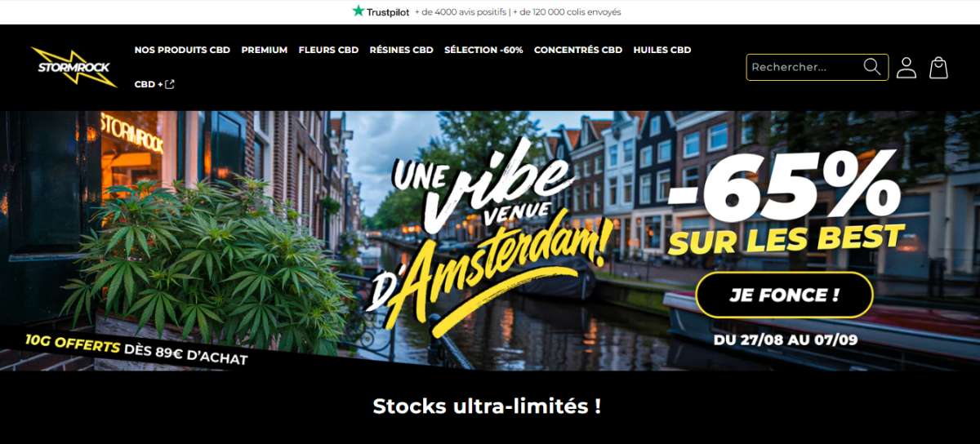Click the Rechercher search input field
980x444 pixels.
click(x=804, y=67)
